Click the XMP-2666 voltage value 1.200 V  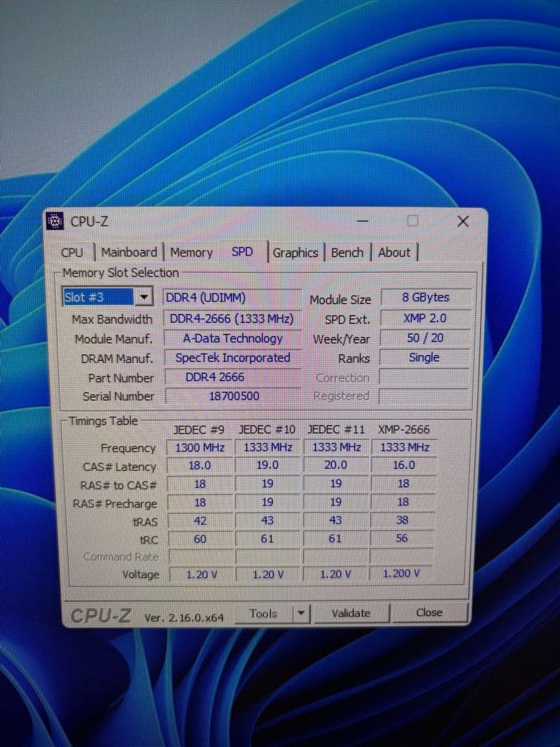(x=401, y=573)
